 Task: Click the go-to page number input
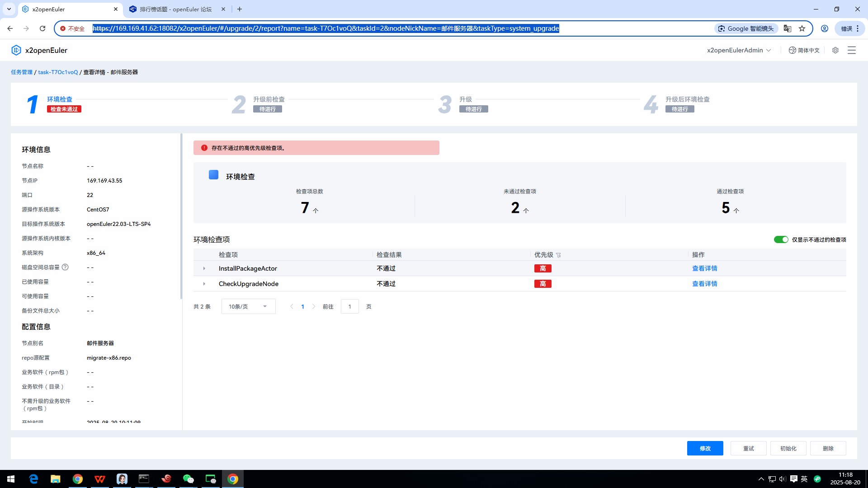pos(349,306)
